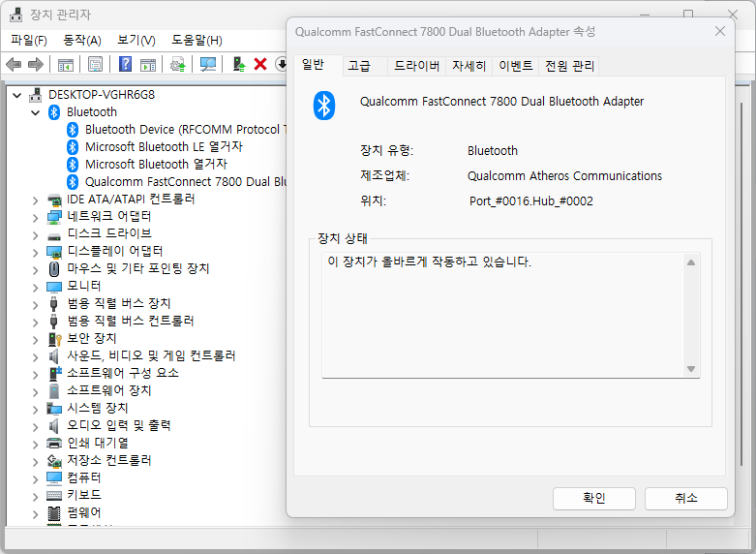This screenshot has height=554, width=756.
Task: Expand the 디스플레이 어댑터 category
Action: click(x=35, y=253)
